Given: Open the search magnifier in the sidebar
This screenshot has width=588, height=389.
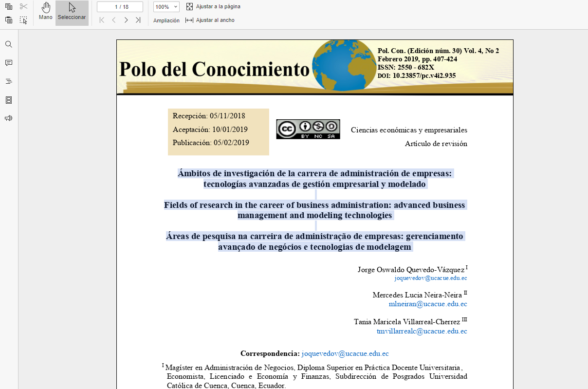Looking at the screenshot, I should pos(9,44).
